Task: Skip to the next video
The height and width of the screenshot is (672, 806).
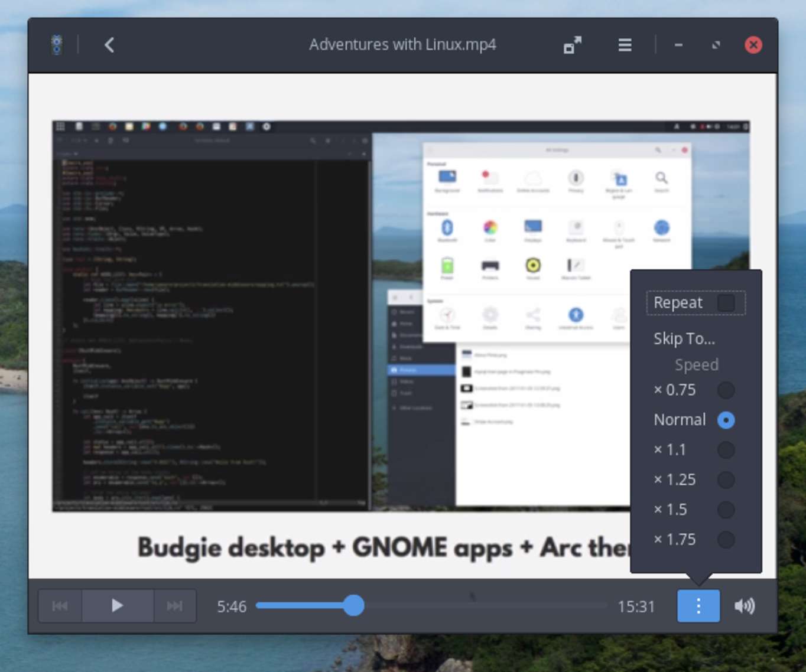Action: [175, 606]
